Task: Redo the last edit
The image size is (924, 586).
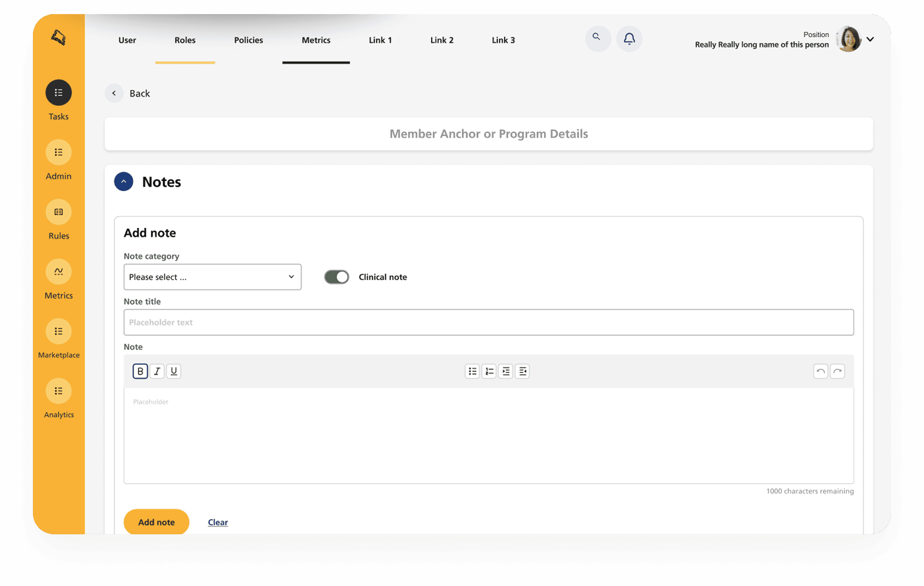Action: [x=837, y=371]
